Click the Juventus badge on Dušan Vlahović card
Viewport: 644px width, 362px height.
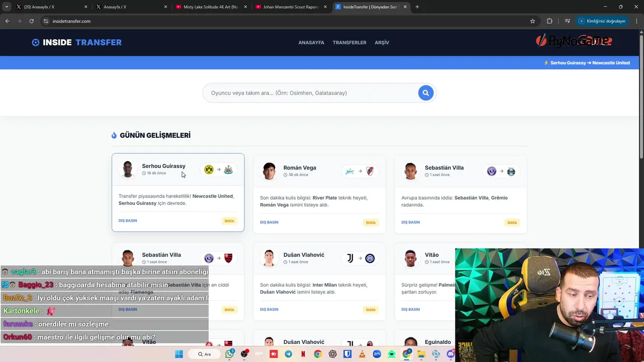tap(350, 258)
